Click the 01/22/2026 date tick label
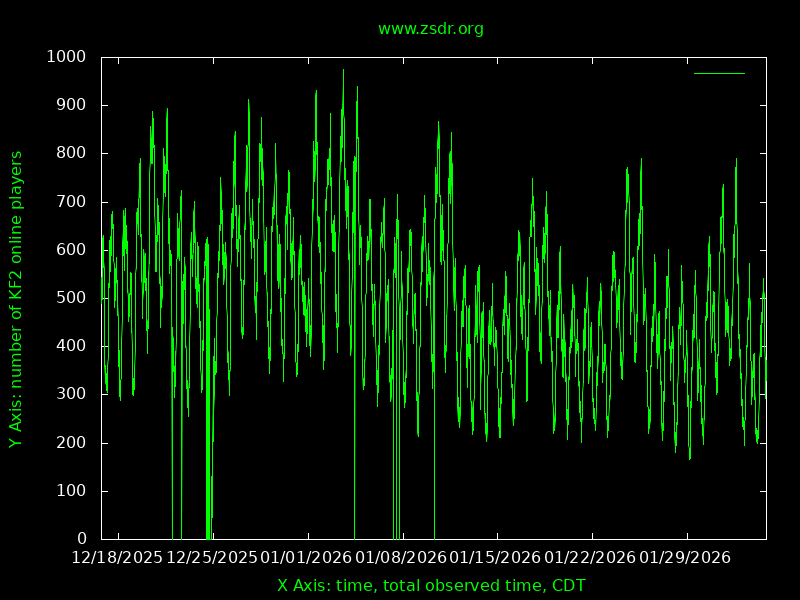Screen dimensions: 800x600 click(x=589, y=556)
